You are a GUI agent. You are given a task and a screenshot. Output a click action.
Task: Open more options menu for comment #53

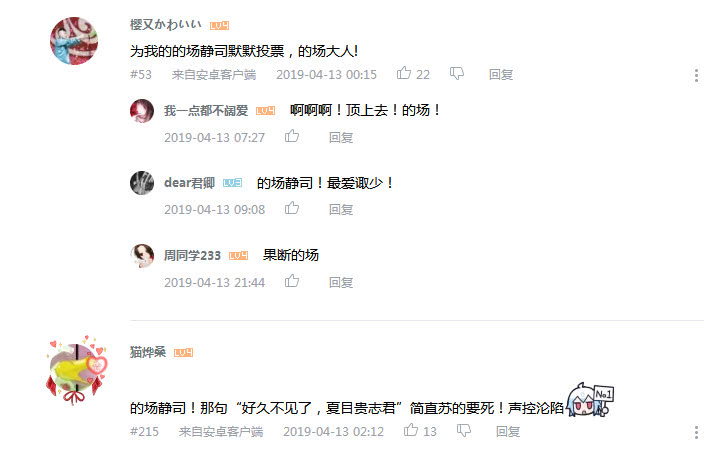click(696, 76)
